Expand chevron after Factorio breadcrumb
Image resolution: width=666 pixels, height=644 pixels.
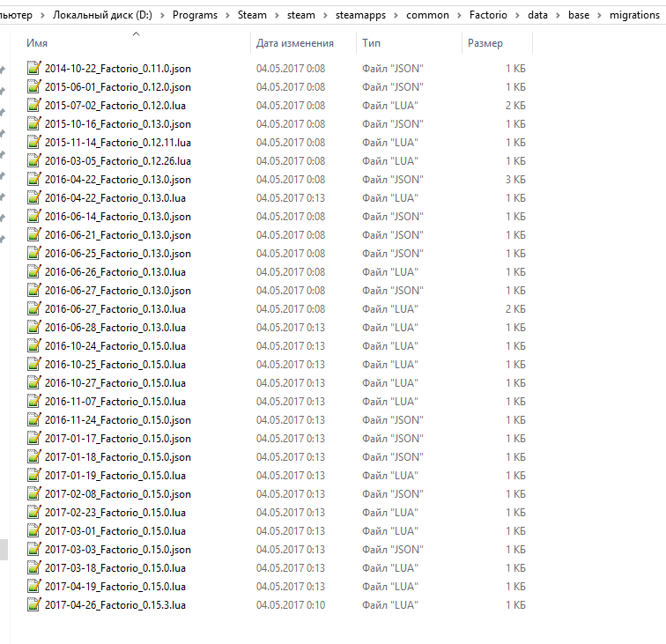click(517, 16)
